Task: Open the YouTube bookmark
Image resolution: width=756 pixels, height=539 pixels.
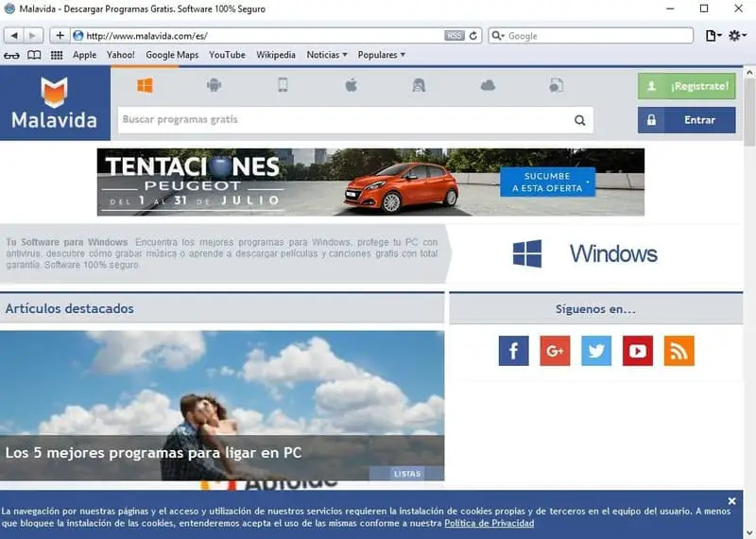Action: [227, 55]
